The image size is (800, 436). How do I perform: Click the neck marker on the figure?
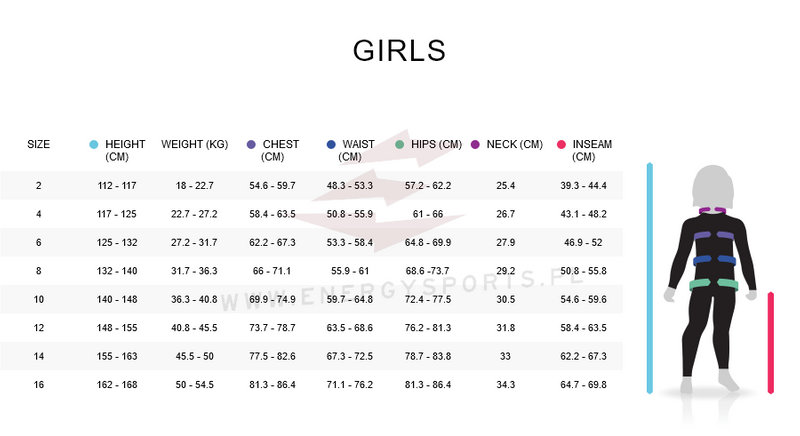click(713, 209)
